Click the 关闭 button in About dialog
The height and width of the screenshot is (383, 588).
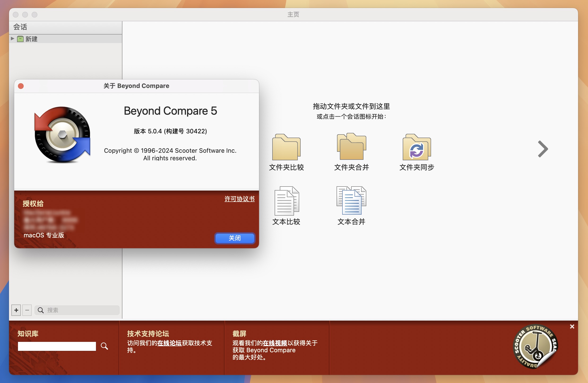(x=235, y=238)
